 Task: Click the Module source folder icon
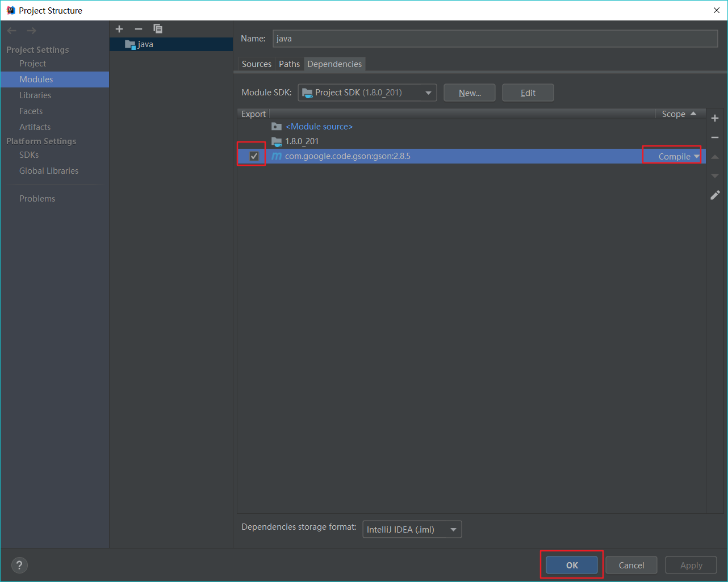tap(277, 127)
